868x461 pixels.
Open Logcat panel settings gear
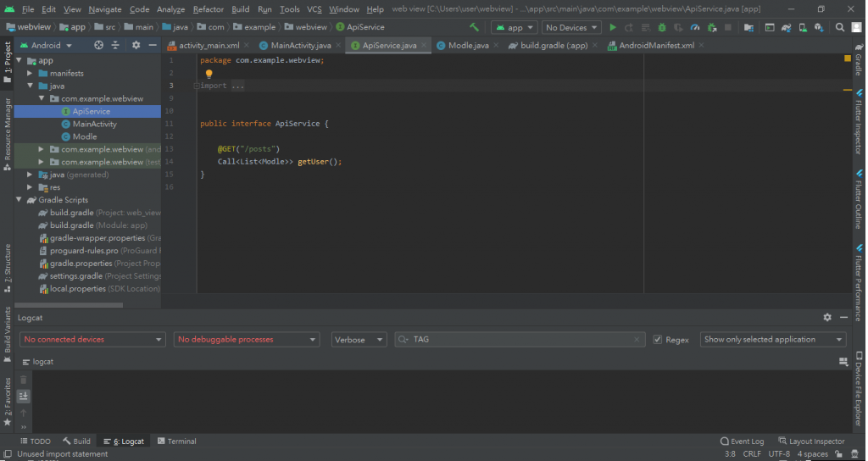click(x=827, y=317)
